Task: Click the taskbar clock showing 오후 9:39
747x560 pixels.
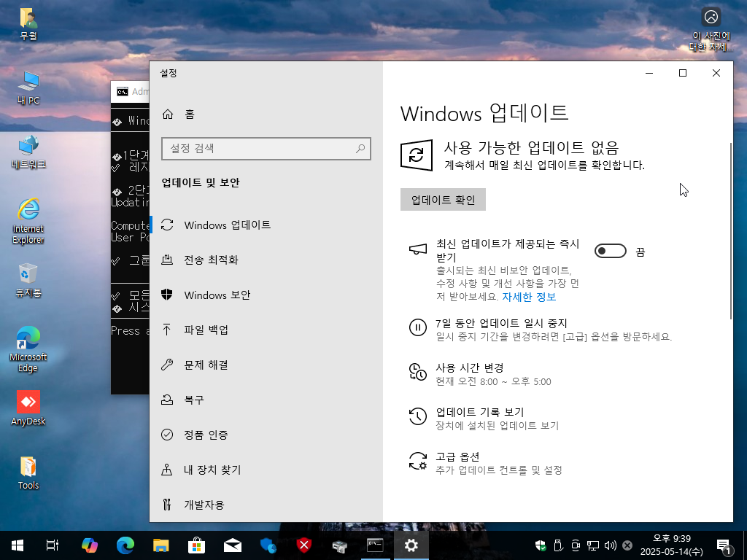Action: click(x=671, y=545)
